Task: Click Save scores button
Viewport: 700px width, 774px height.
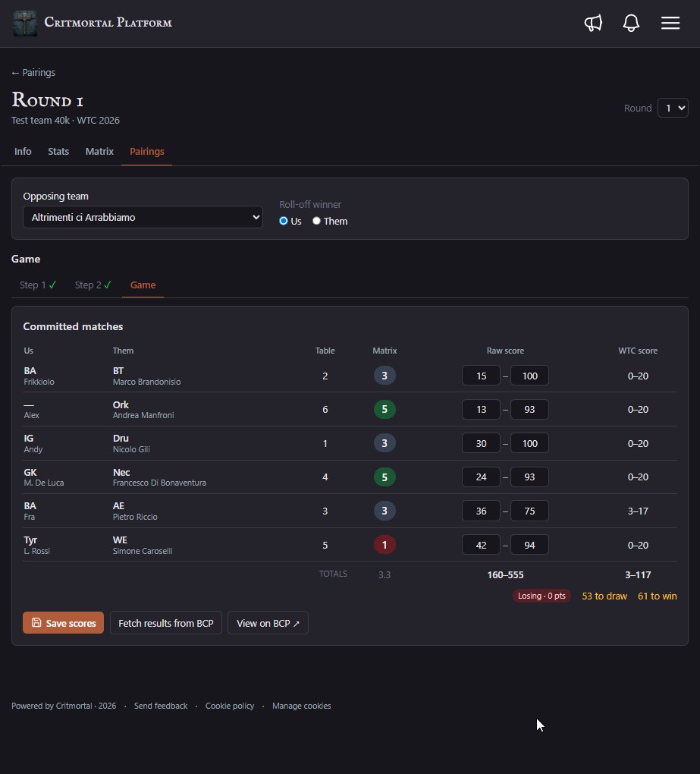Action: pyautogui.click(x=63, y=623)
